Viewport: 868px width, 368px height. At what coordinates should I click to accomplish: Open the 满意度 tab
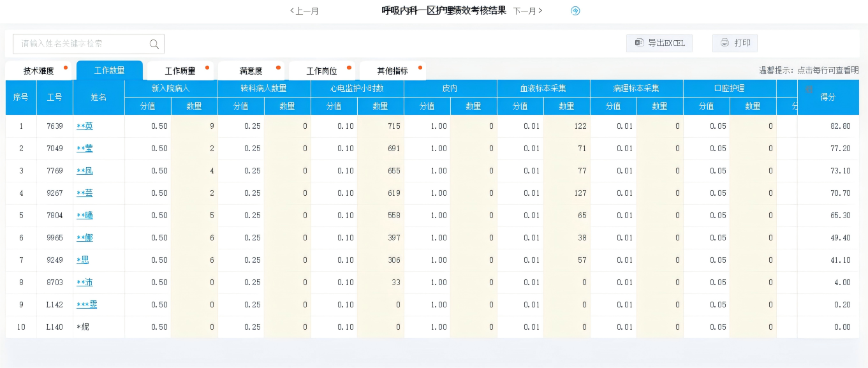pyautogui.click(x=251, y=71)
